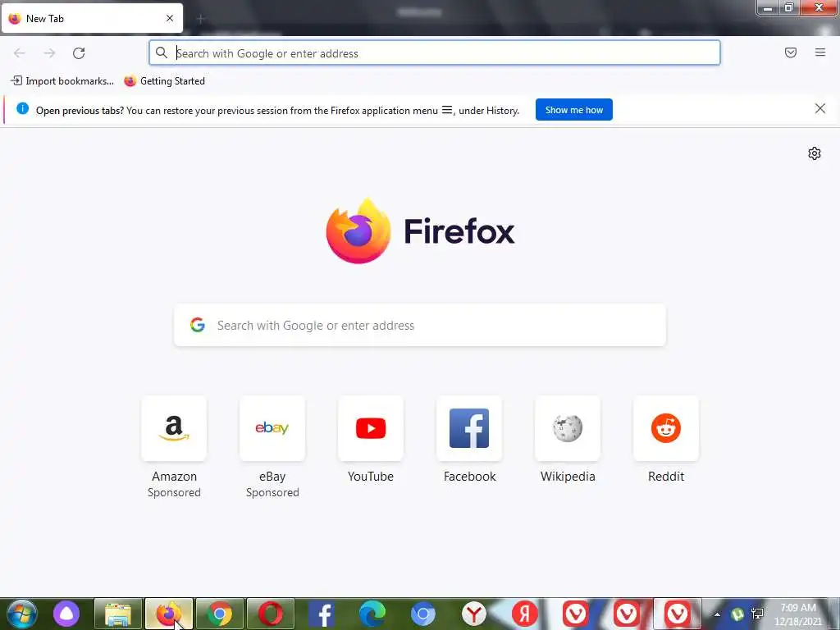840x630 pixels.
Task: Click the Wikipedia label text
Action: coord(568,477)
